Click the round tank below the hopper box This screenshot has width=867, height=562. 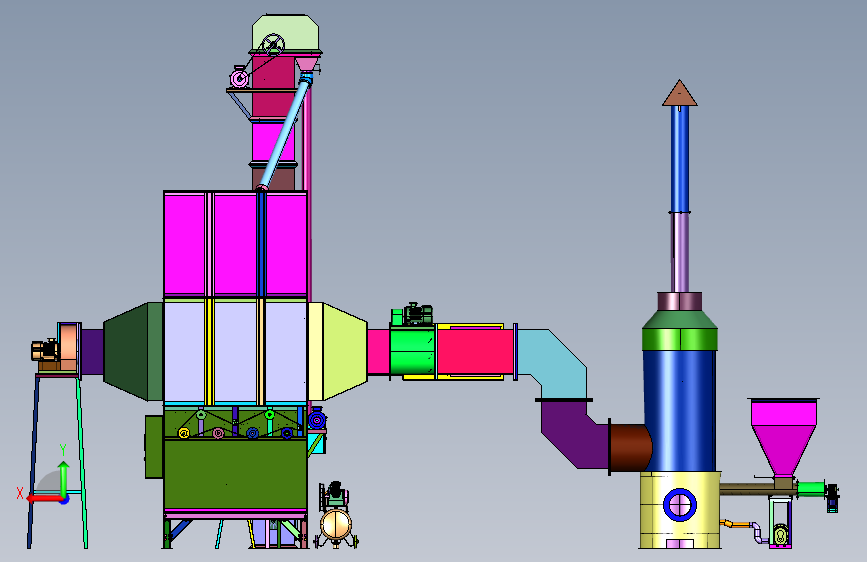coord(336,524)
